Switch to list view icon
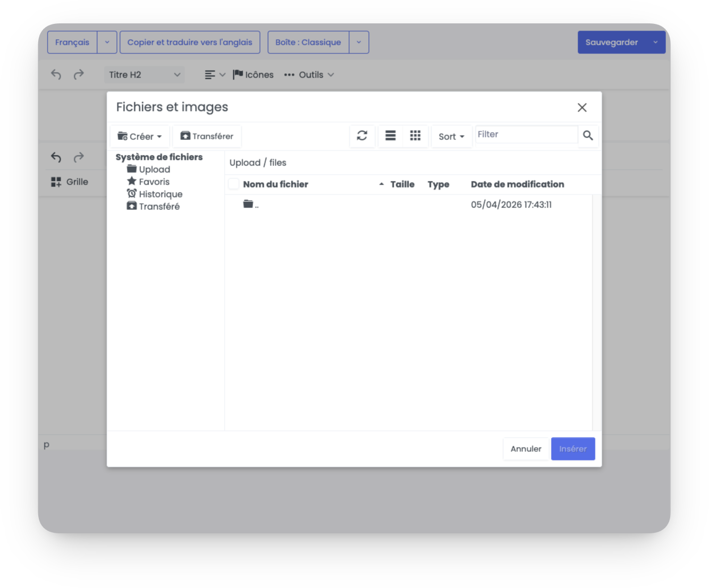 [390, 136]
